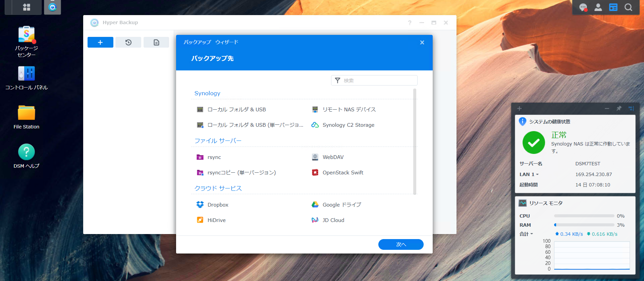Open Hyper Backup help question mark
644x281 pixels.
[x=410, y=22]
